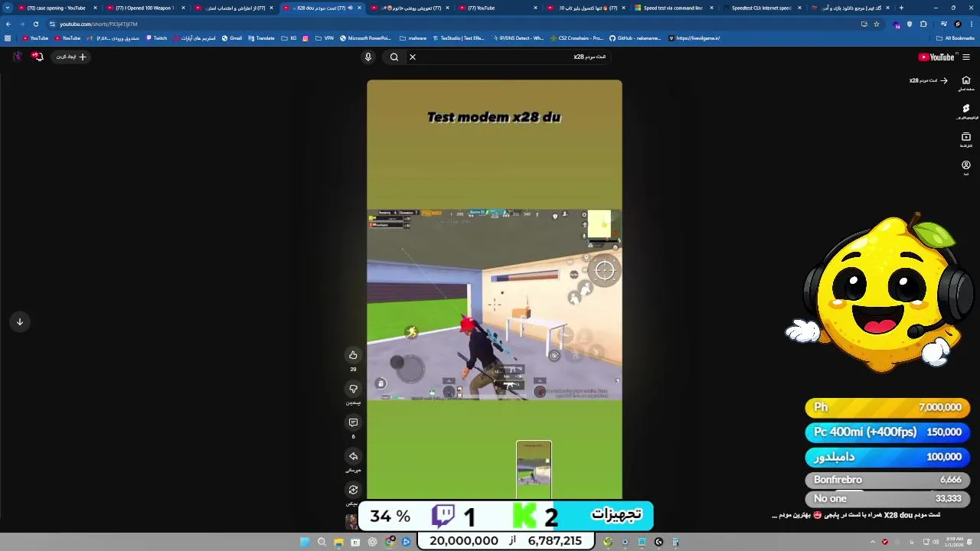
Task: Open the All Bookmarks folder
Action: coord(955,37)
